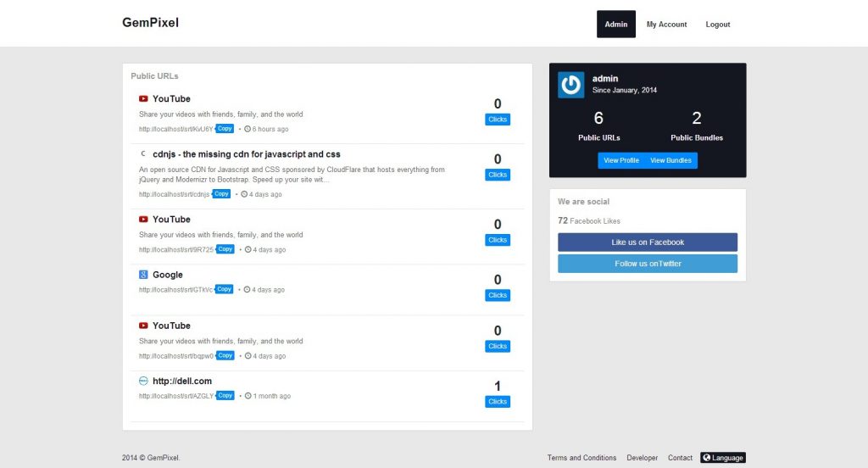Click short URL text http://localhost/srt/cdnjs
Image resolution: width=868 pixels, height=468 pixels.
175,194
